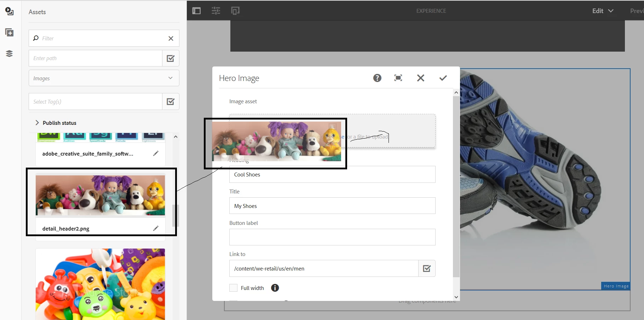This screenshot has height=320, width=644.
Task: Click in the Enter path field
Action: tap(96, 58)
